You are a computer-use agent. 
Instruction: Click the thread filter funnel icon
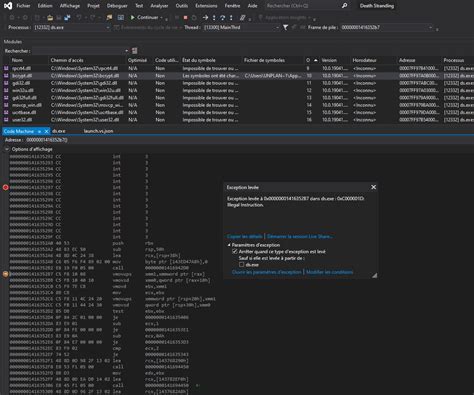click(286, 27)
